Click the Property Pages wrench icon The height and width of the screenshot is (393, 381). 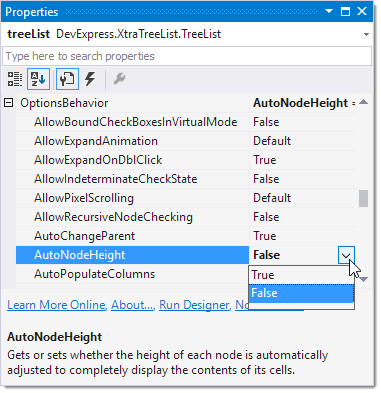119,79
